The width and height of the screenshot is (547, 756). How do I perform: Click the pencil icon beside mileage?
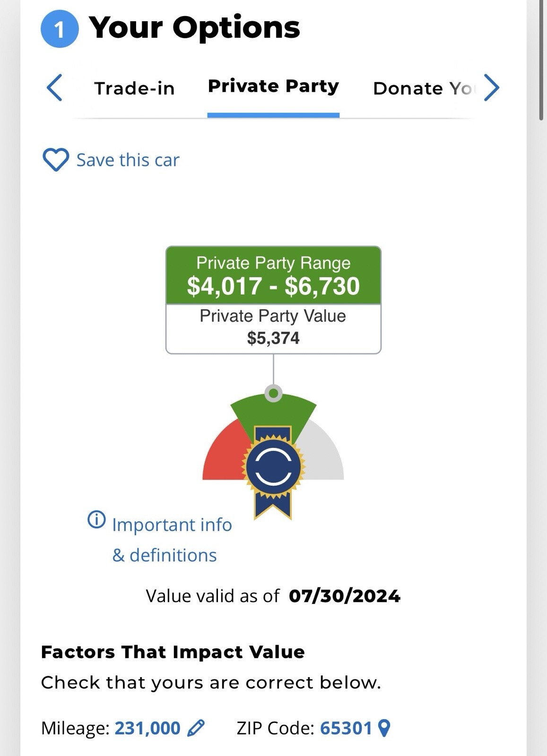point(196,728)
